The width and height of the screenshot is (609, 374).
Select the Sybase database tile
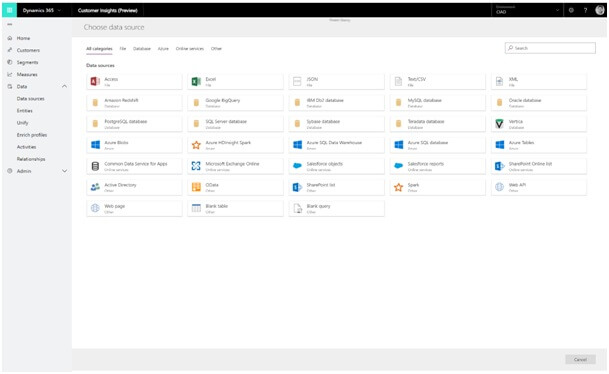[x=336, y=124]
